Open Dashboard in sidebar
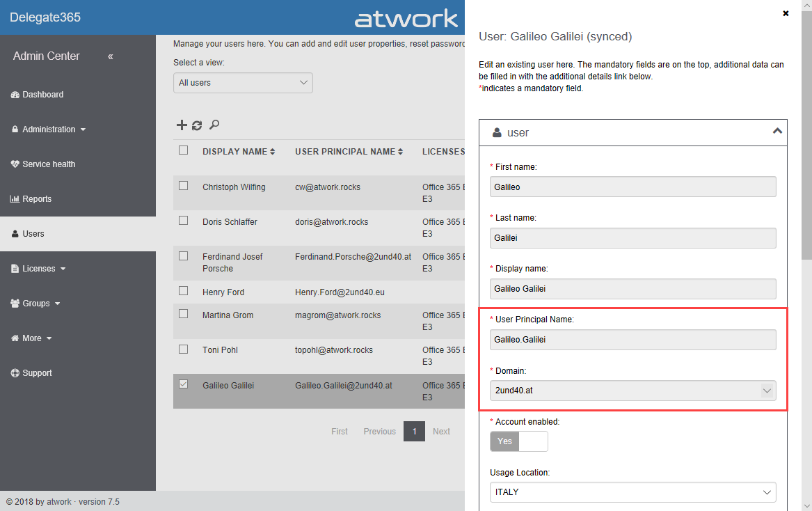 point(37,94)
